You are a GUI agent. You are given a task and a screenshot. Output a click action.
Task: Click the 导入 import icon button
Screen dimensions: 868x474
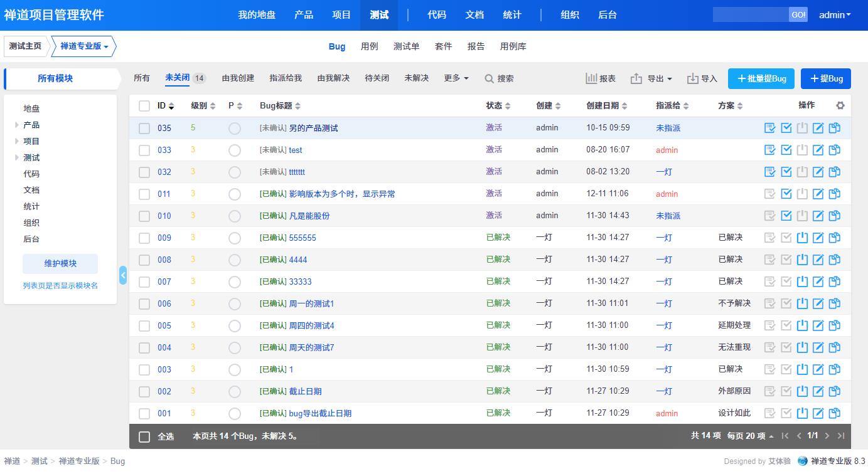click(x=702, y=78)
